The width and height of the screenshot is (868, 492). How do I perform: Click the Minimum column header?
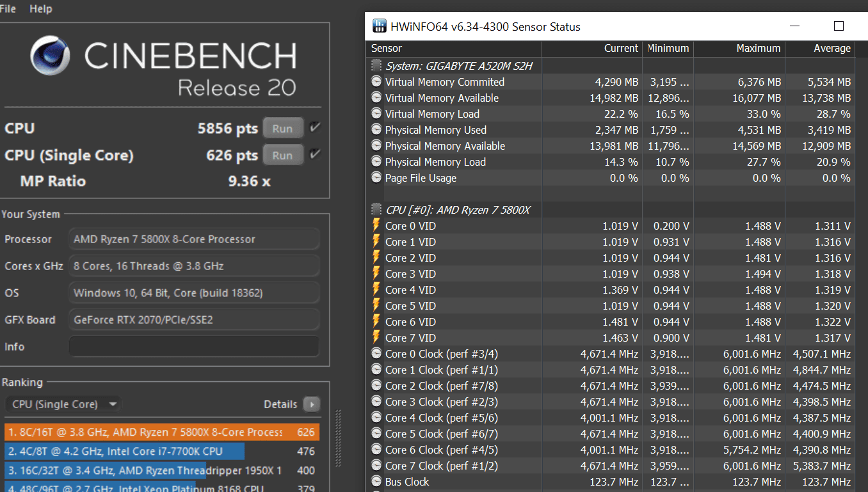pyautogui.click(x=668, y=49)
